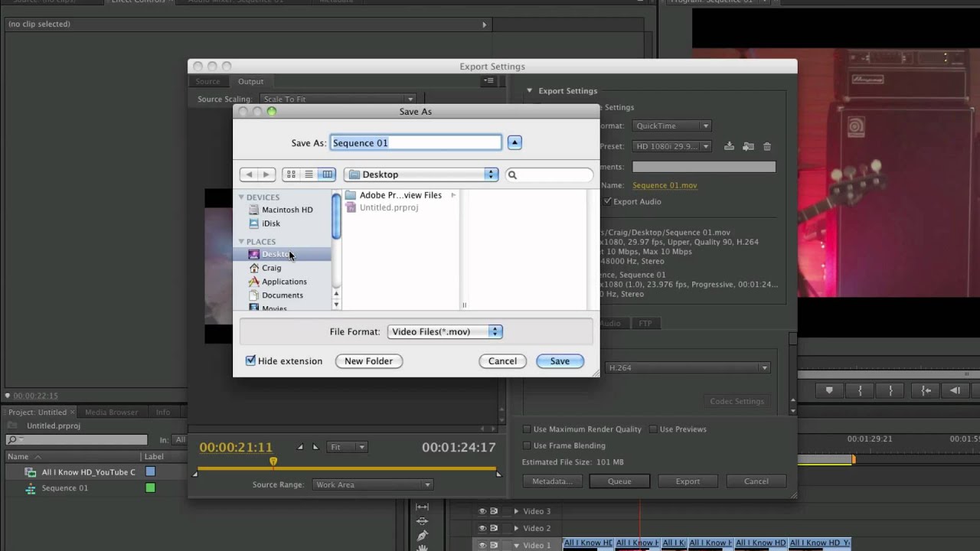Click the Export button
980x551 pixels.
(688, 481)
